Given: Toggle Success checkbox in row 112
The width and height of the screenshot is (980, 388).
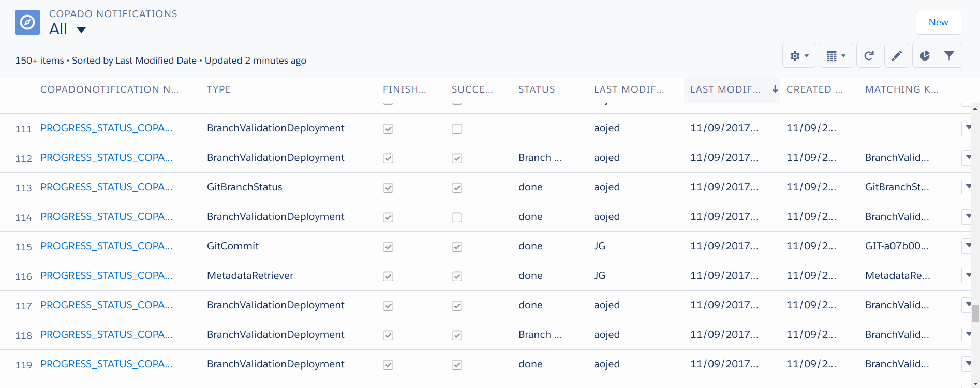Looking at the screenshot, I should click(x=457, y=158).
